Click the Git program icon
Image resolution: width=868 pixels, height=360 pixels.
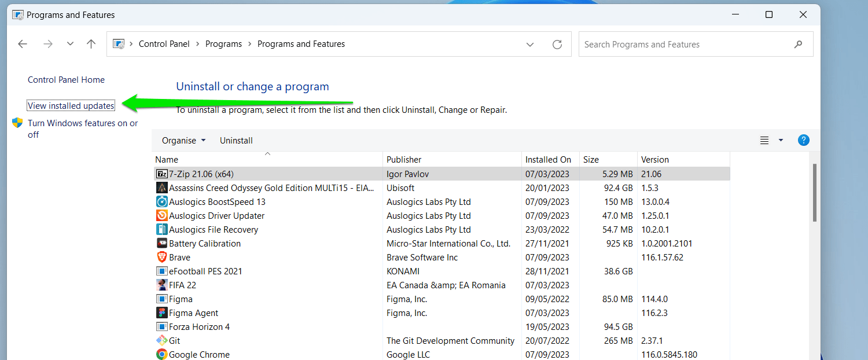(x=162, y=340)
